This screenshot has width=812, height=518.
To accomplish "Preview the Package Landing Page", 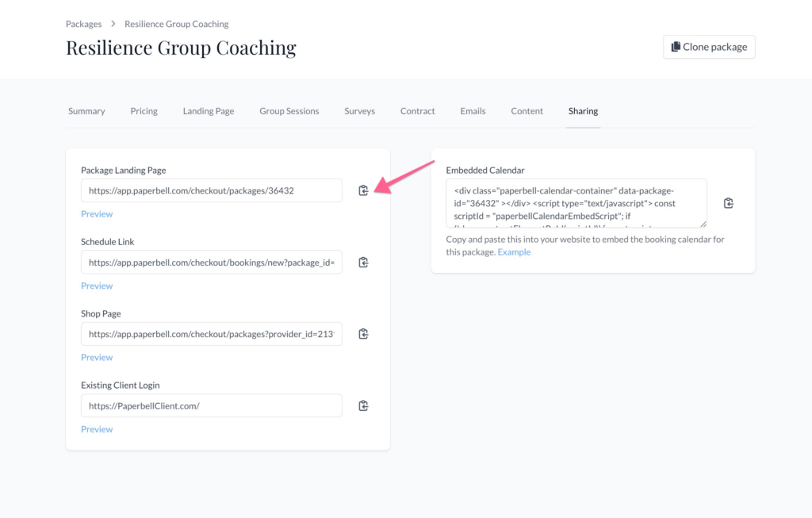I will (x=97, y=214).
